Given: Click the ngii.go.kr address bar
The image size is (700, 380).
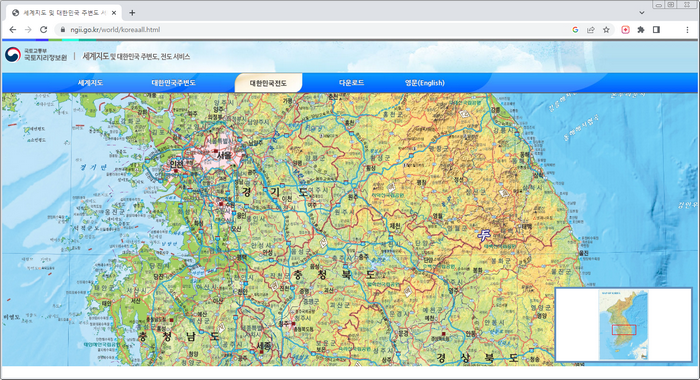Looking at the screenshot, I should [x=312, y=29].
